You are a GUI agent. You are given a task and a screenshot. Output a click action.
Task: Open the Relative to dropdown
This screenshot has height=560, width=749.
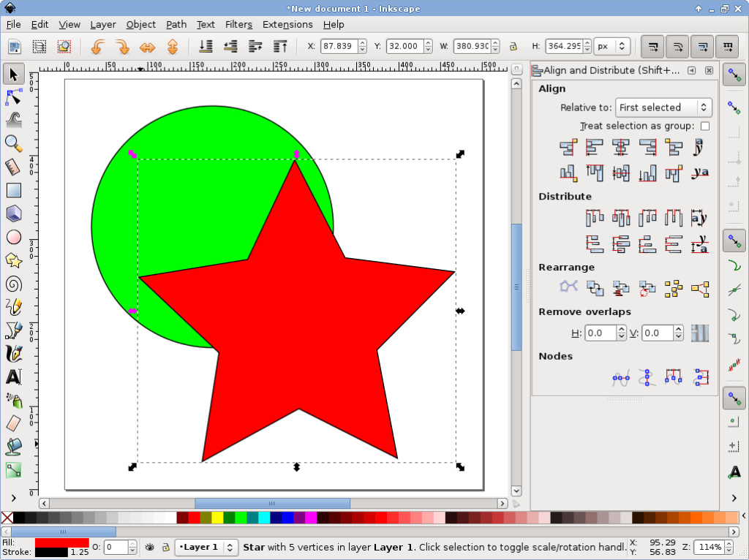pos(663,107)
